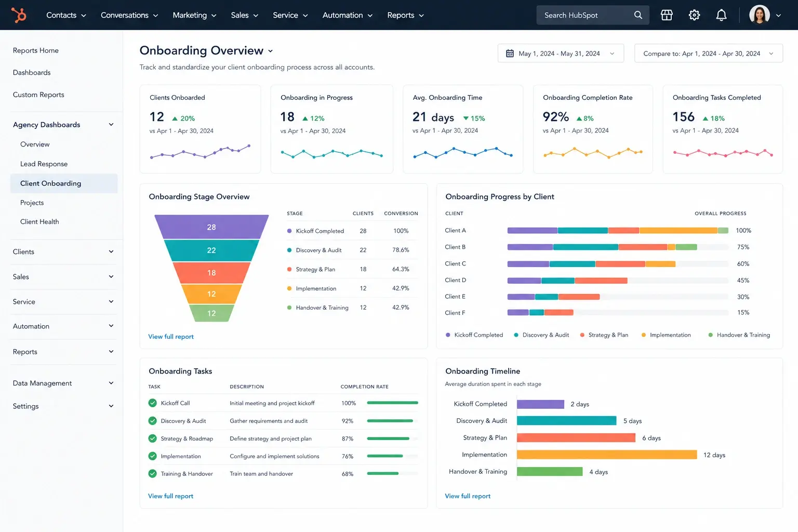Select Client Onboarding dashboard
This screenshot has height=532, width=798.
pos(64,183)
